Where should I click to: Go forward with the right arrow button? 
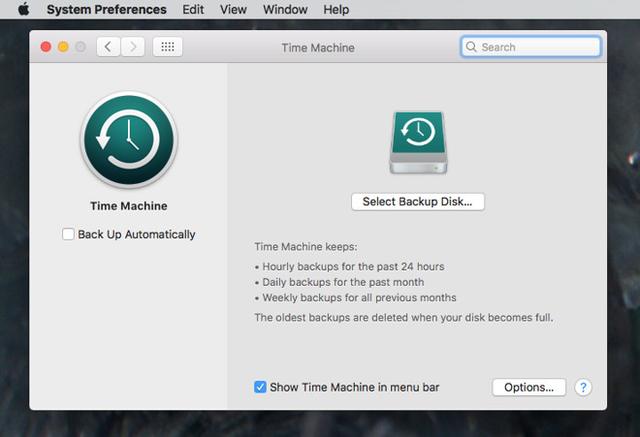click(132, 47)
